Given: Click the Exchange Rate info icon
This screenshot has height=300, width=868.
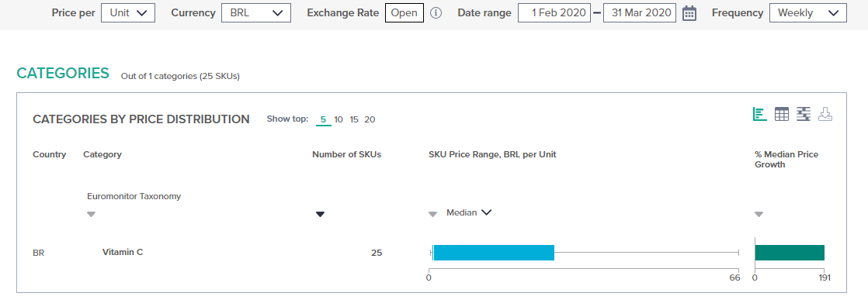Looking at the screenshot, I should point(436,12).
